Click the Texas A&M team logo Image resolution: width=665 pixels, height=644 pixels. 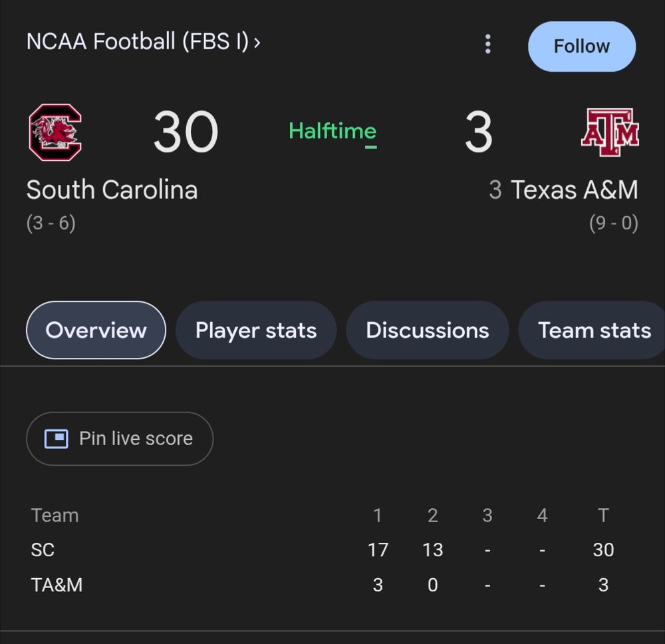pyautogui.click(x=610, y=131)
